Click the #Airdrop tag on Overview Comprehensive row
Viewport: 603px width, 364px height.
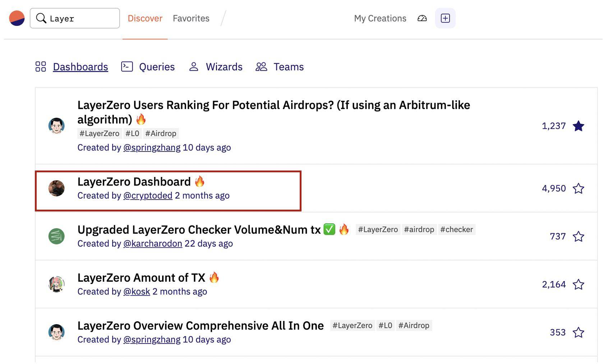pyautogui.click(x=414, y=326)
